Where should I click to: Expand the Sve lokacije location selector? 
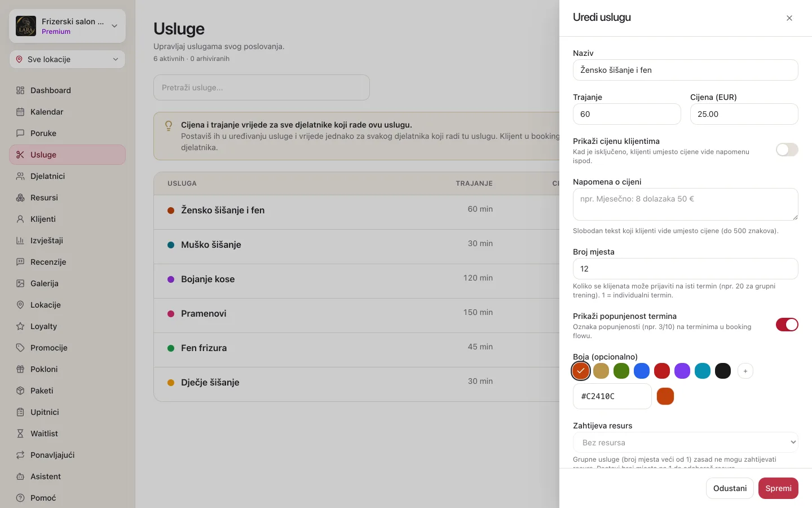point(67,59)
